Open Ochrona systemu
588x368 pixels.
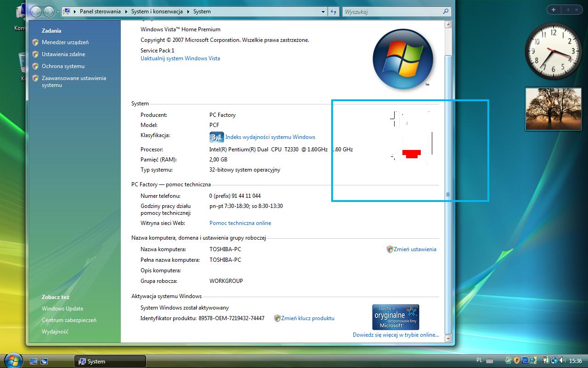tap(63, 66)
